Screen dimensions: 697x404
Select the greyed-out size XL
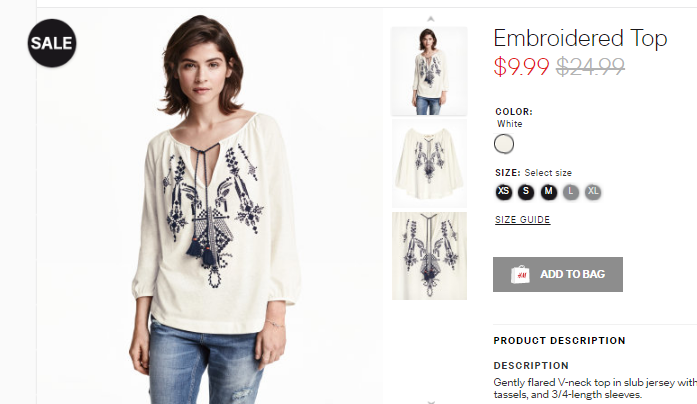tap(593, 192)
